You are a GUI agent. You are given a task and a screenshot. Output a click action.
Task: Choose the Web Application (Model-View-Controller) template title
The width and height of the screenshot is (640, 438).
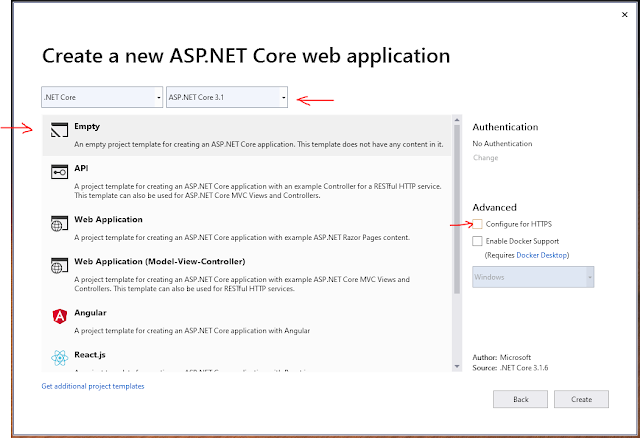(159, 262)
